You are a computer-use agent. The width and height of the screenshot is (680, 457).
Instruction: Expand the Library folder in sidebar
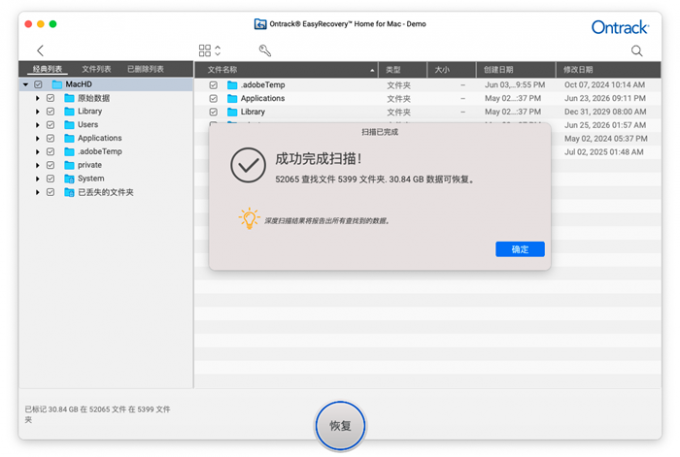point(38,111)
